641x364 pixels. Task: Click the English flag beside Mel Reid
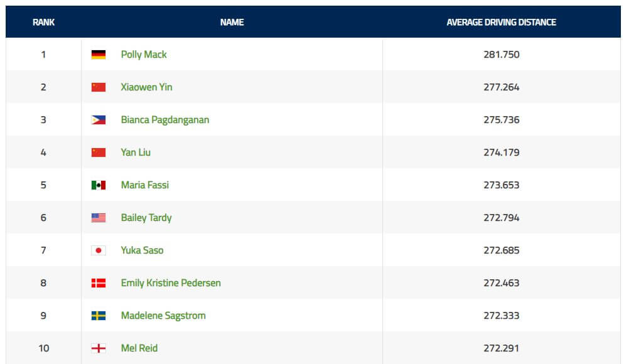tap(99, 348)
